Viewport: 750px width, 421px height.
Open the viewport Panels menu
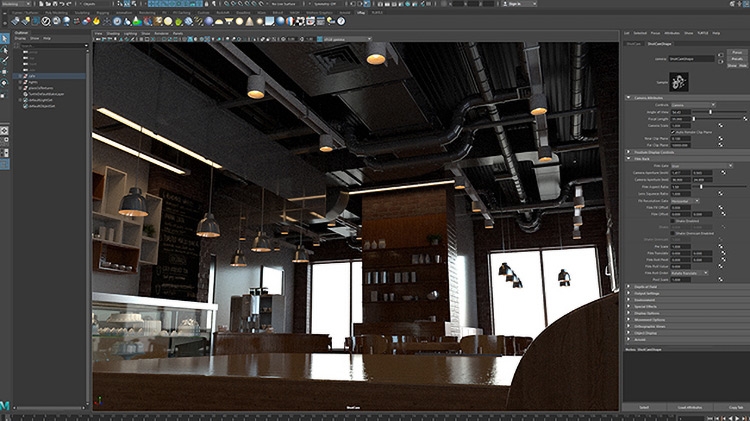(178, 33)
